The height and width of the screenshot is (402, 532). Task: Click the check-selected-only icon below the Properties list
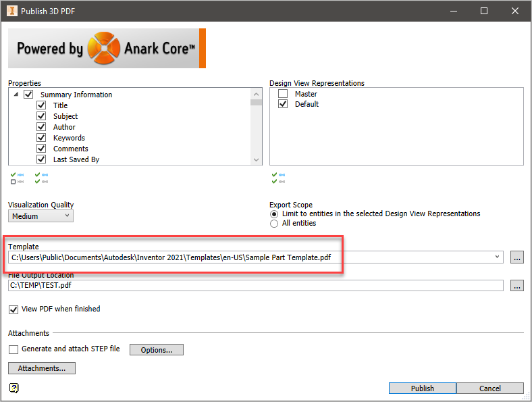[x=18, y=178]
